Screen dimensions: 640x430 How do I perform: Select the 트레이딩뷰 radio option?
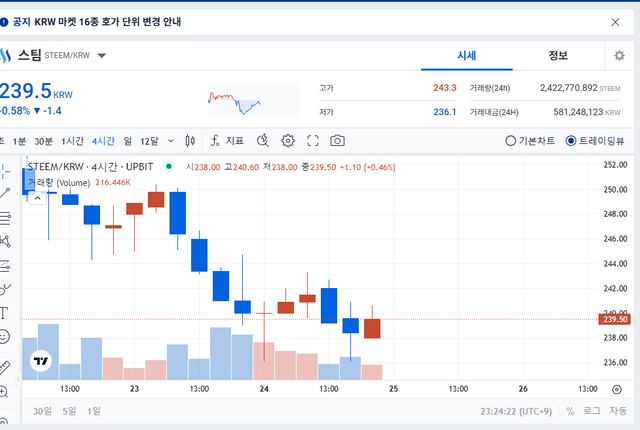click(595, 141)
